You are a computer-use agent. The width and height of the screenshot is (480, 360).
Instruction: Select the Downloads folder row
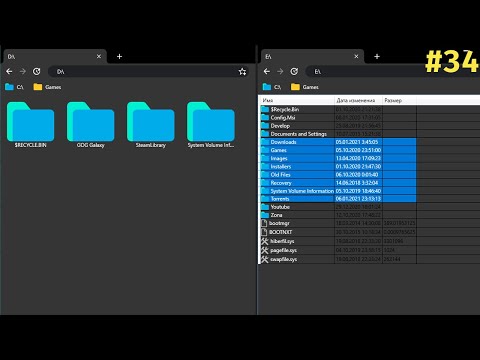(x=338, y=142)
